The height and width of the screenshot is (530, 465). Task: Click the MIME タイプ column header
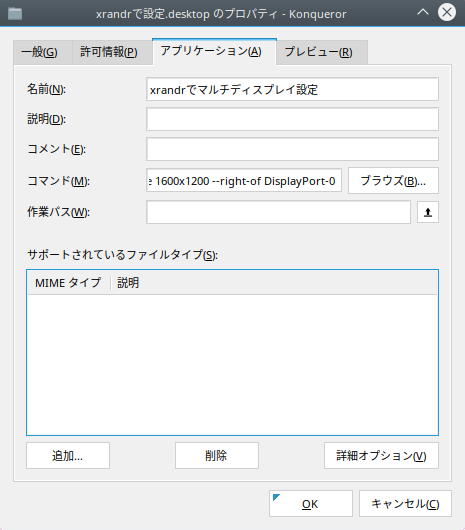[69, 283]
